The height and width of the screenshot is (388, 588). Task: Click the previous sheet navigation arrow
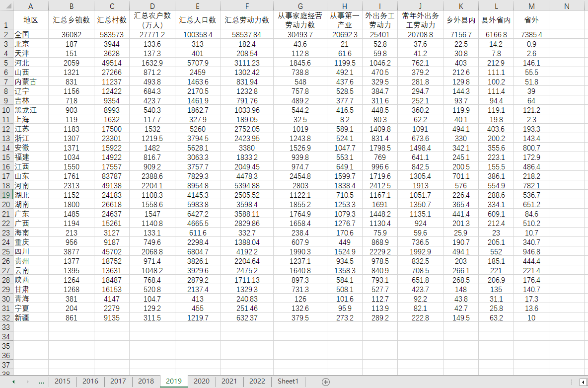pyautogui.click(x=13, y=382)
